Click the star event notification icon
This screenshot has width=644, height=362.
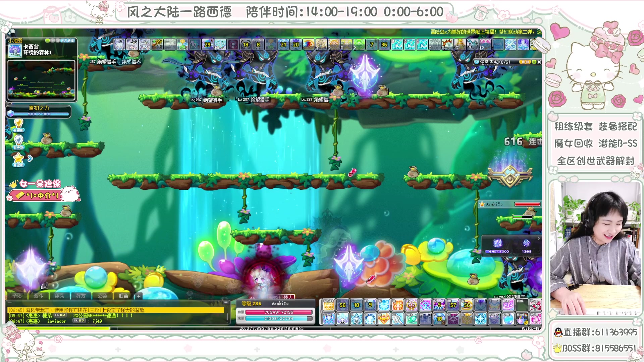coord(18,159)
